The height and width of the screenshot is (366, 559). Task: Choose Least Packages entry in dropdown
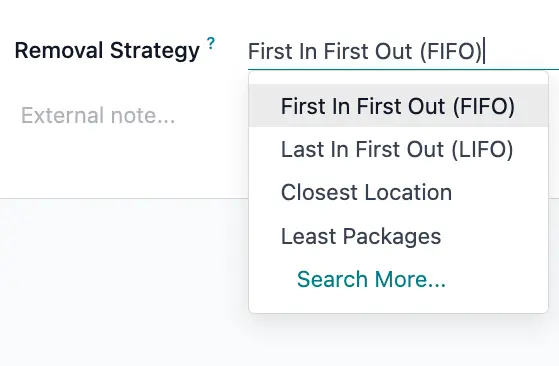click(x=398, y=236)
